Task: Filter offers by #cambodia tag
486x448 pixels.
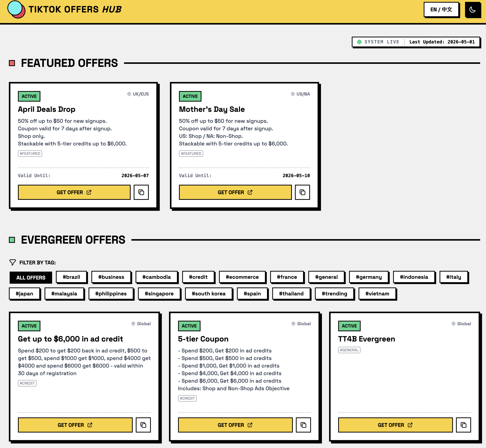Action: pyautogui.click(x=157, y=277)
